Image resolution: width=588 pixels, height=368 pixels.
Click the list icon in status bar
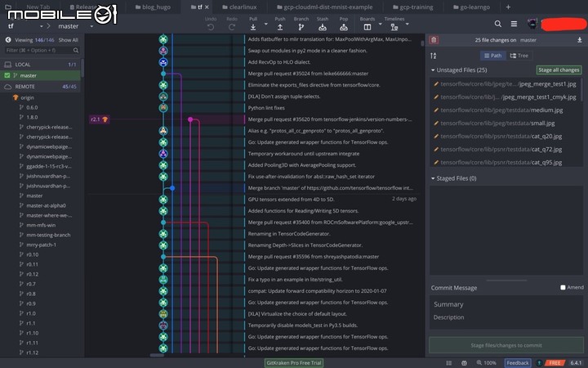pyautogui.click(x=449, y=363)
